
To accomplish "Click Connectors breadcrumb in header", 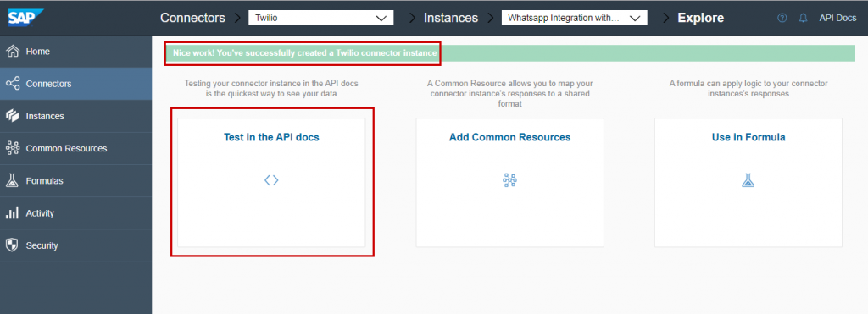I will click(192, 18).
